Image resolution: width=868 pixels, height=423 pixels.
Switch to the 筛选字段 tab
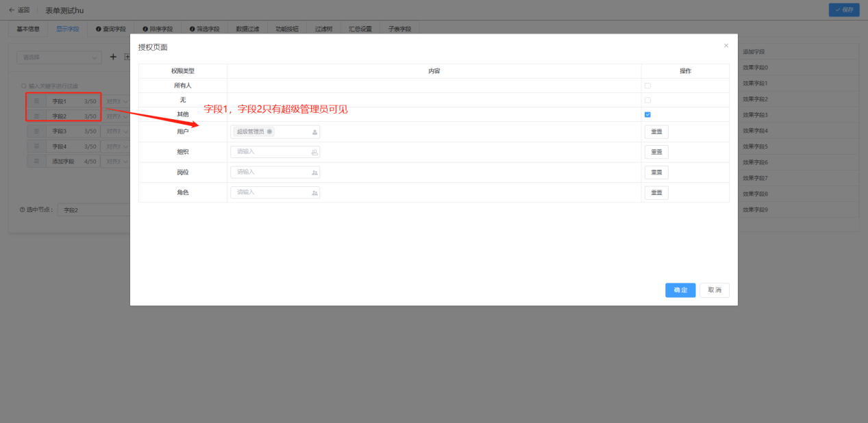tap(205, 29)
